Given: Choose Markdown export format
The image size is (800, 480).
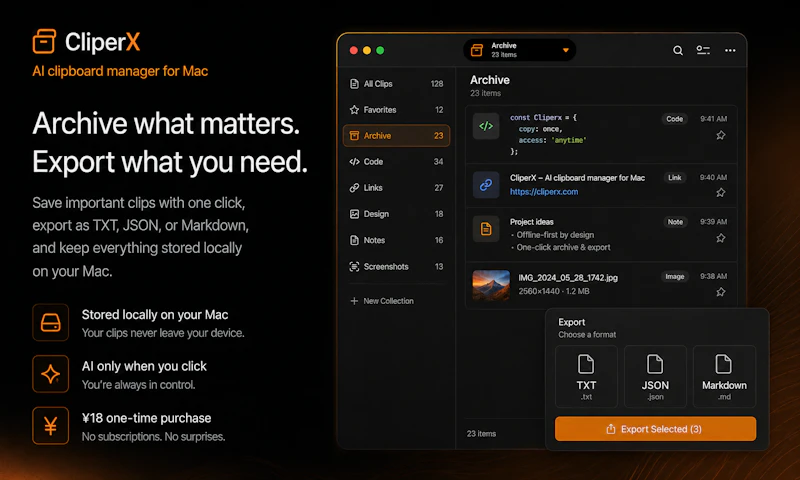Looking at the screenshot, I should (x=724, y=376).
